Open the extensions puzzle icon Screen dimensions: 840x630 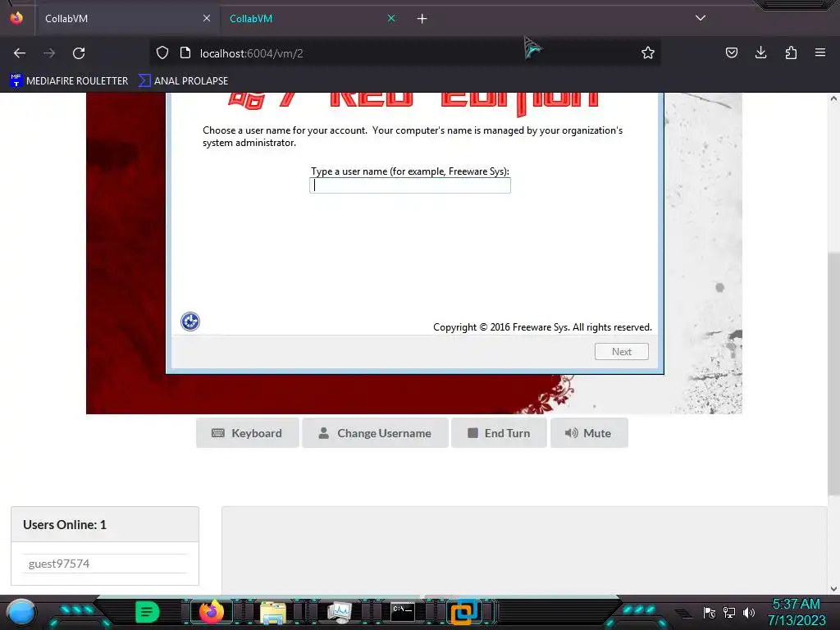[x=791, y=52]
